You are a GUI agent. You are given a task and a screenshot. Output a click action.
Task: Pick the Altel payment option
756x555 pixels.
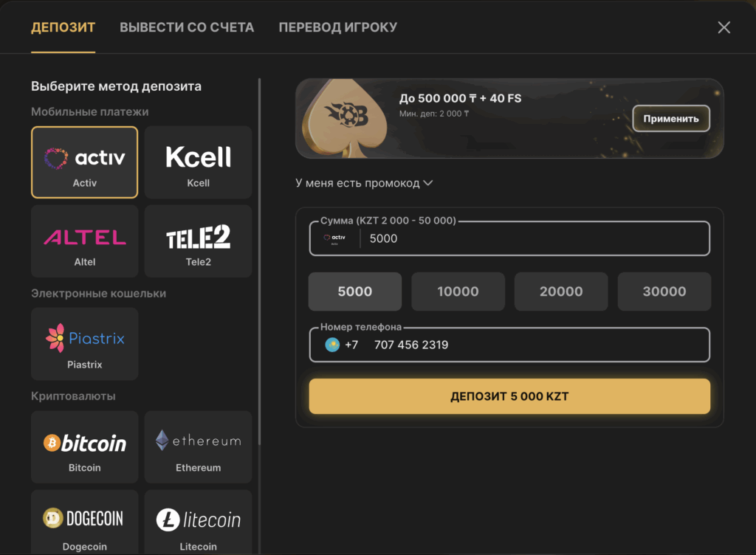click(x=84, y=241)
